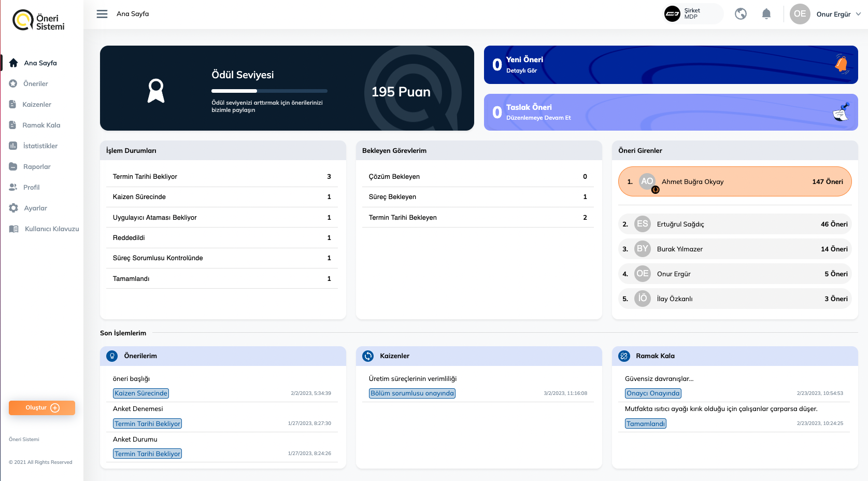Click the Kaizen Sürecinde status tag
This screenshot has height=481, width=868.
[x=141, y=393]
